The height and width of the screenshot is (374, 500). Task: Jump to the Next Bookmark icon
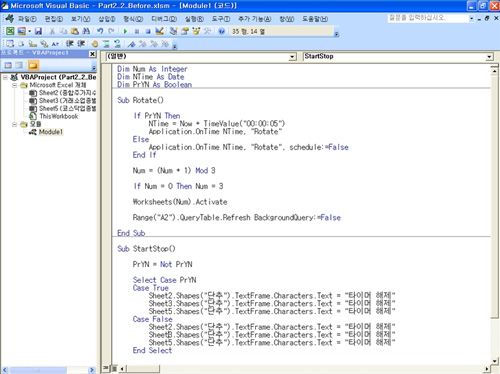point(143,44)
